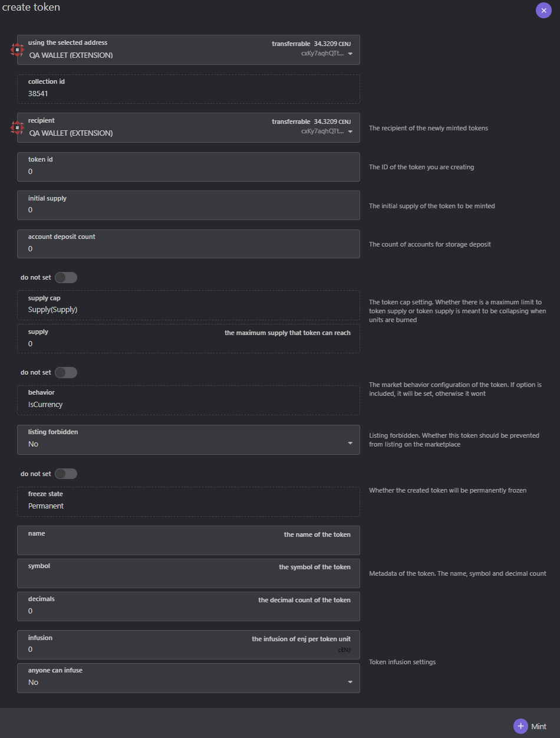560x738 pixels.
Task: Click the initial supply field
Action: [189, 205]
